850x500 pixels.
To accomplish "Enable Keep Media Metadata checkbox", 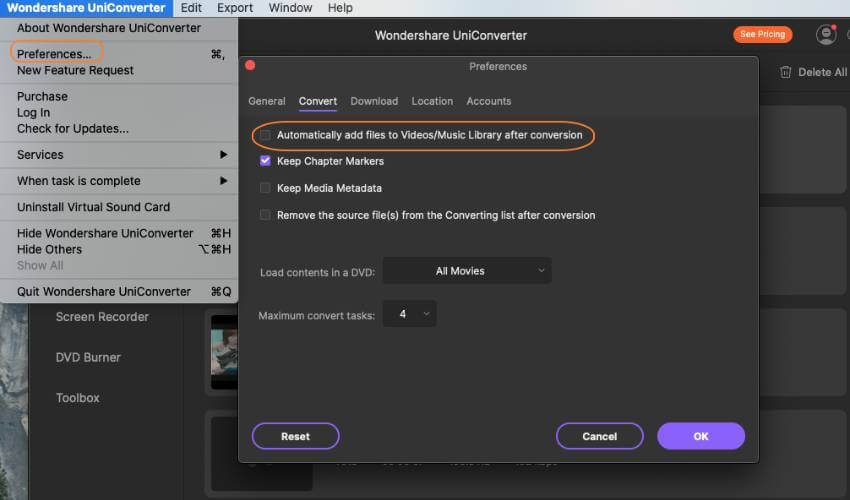I will pos(265,188).
